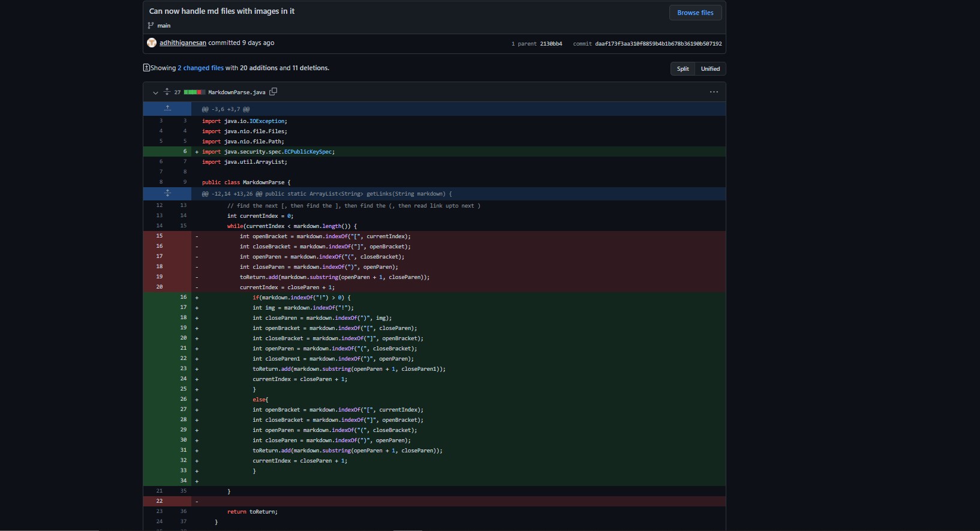
Task: Click the main branch name
Action: click(x=164, y=26)
